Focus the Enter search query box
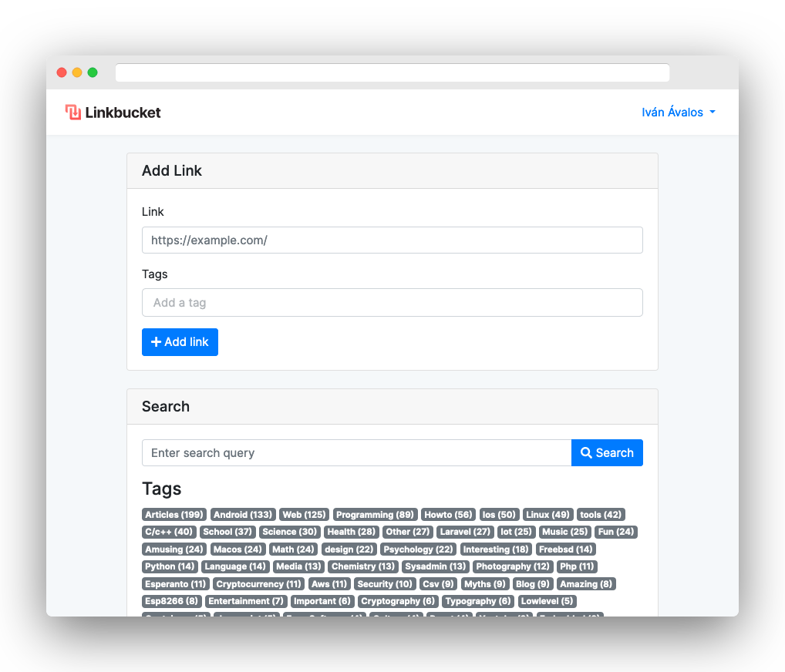 [x=356, y=453]
